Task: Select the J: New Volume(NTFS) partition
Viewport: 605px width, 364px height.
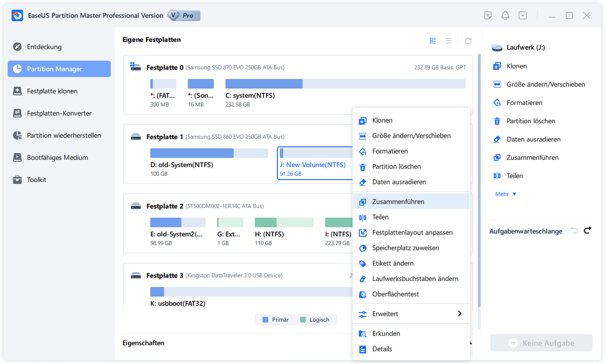Action: click(316, 163)
